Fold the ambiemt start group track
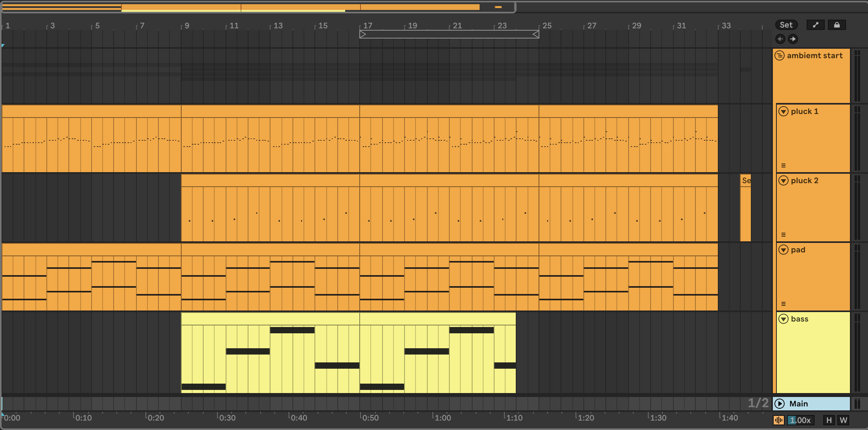 (779, 56)
